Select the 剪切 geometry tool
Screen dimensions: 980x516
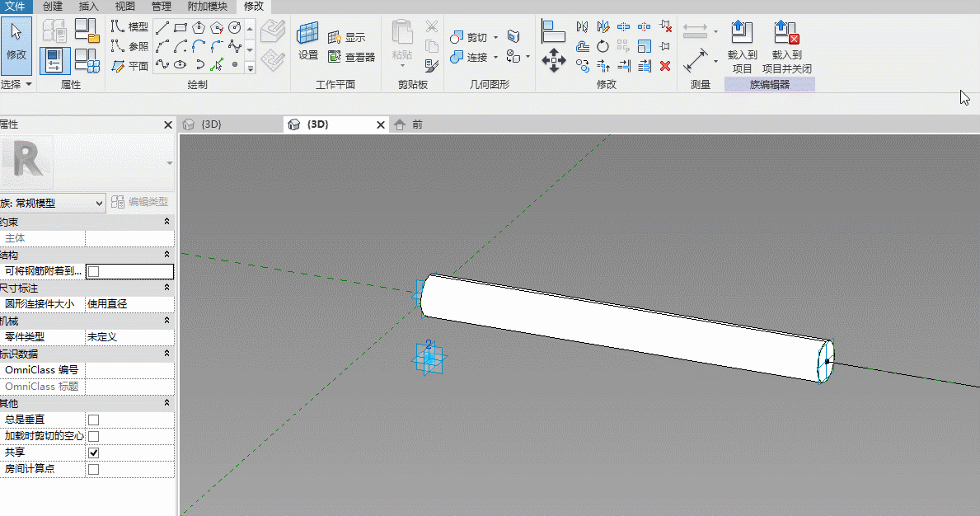click(x=468, y=37)
